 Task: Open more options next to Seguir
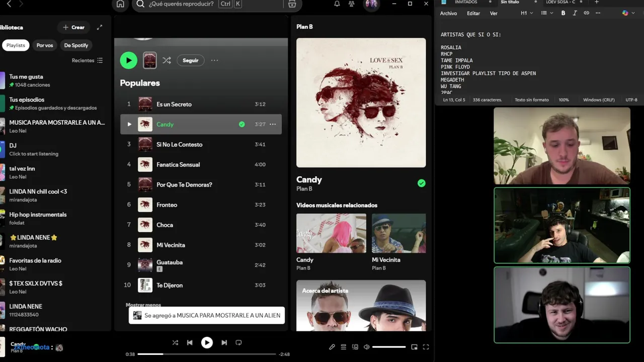click(214, 60)
